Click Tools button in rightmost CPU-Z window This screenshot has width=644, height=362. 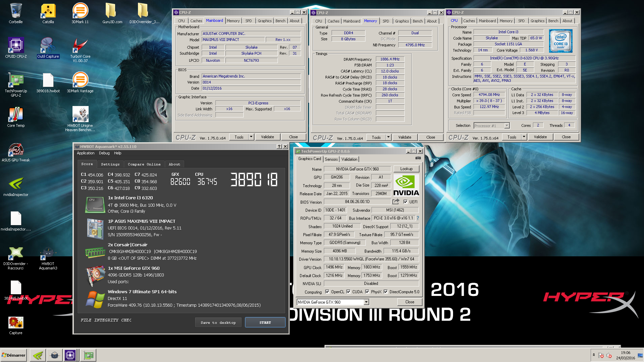512,137
